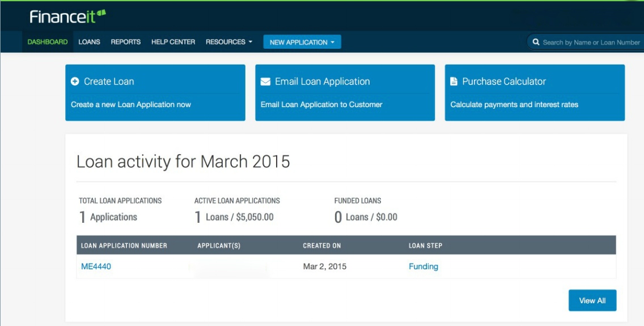Viewport: 644px width, 326px height.
Task: Click the View All button
Action: click(x=592, y=300)
